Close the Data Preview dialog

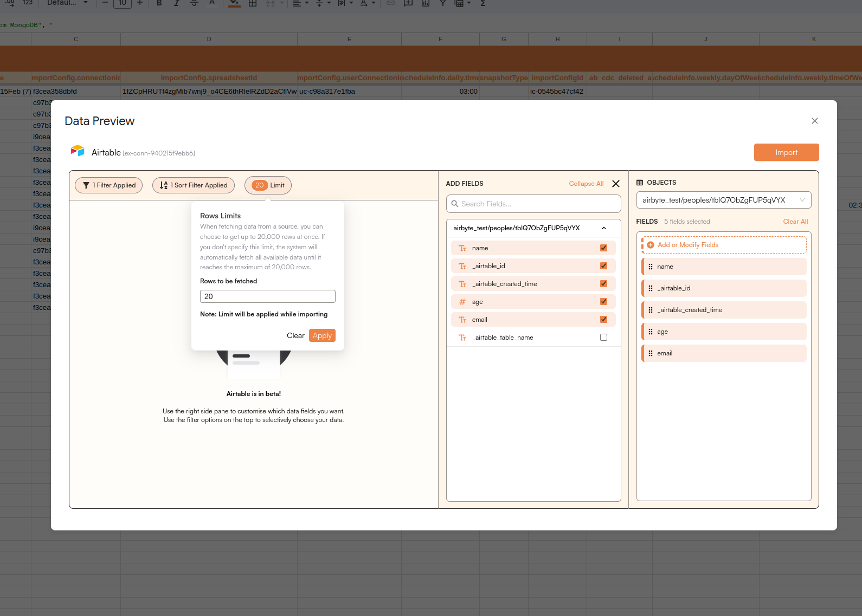pos(814,121)
